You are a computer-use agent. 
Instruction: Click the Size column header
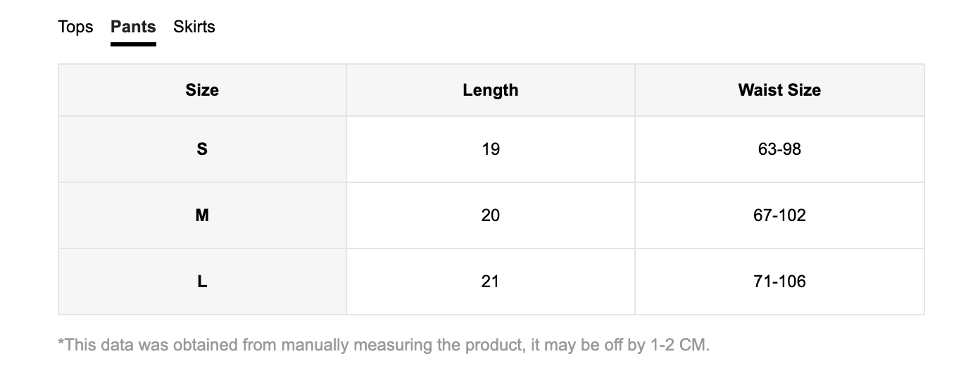tap(202, 90)
